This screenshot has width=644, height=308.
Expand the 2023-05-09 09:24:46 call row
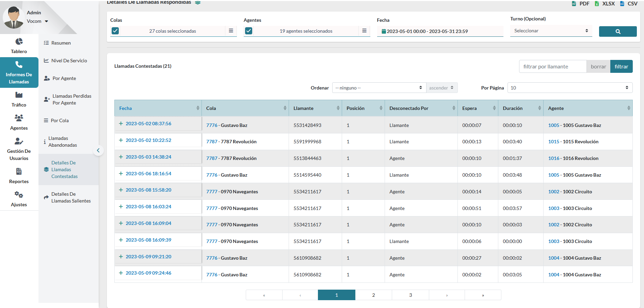click(x=121, y=273)
